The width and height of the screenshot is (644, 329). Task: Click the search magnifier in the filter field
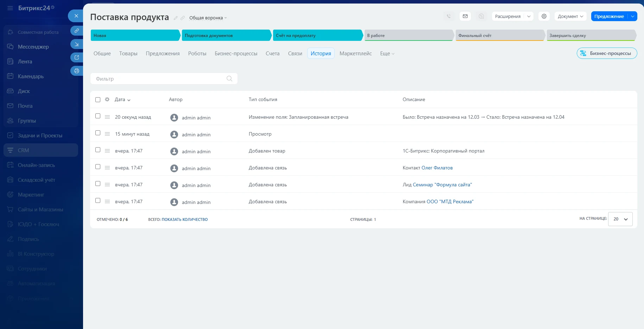(x=229, y=79)
